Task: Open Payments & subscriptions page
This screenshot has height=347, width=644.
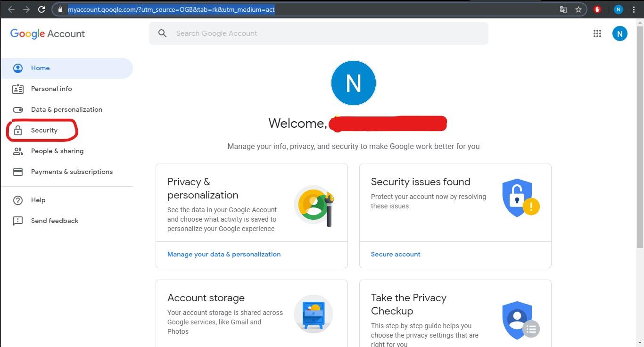Action: 72,172
